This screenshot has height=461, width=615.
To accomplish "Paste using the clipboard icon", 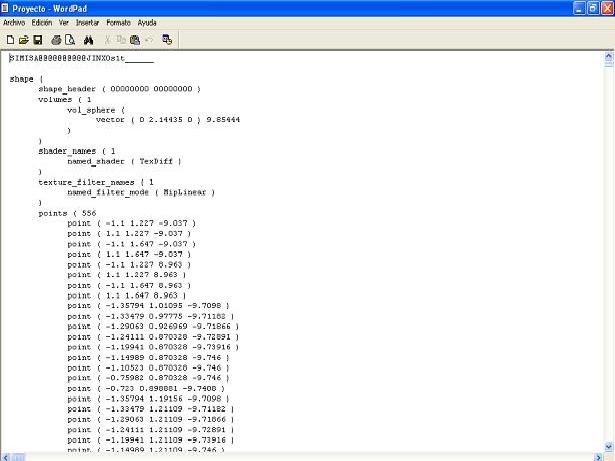I will click(134, 39).
